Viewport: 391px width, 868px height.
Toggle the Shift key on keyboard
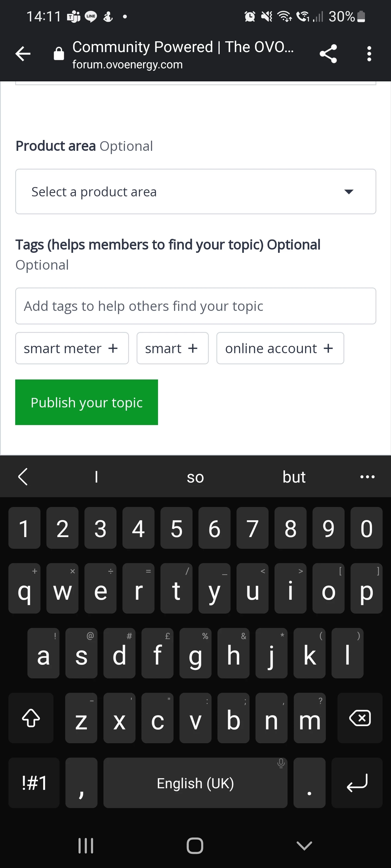pos(31,718)
